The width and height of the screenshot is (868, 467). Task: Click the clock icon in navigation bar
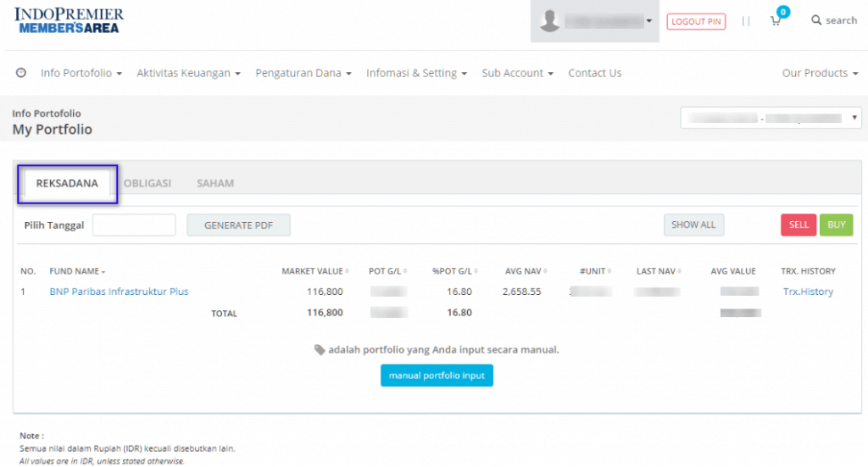(21, 73)
